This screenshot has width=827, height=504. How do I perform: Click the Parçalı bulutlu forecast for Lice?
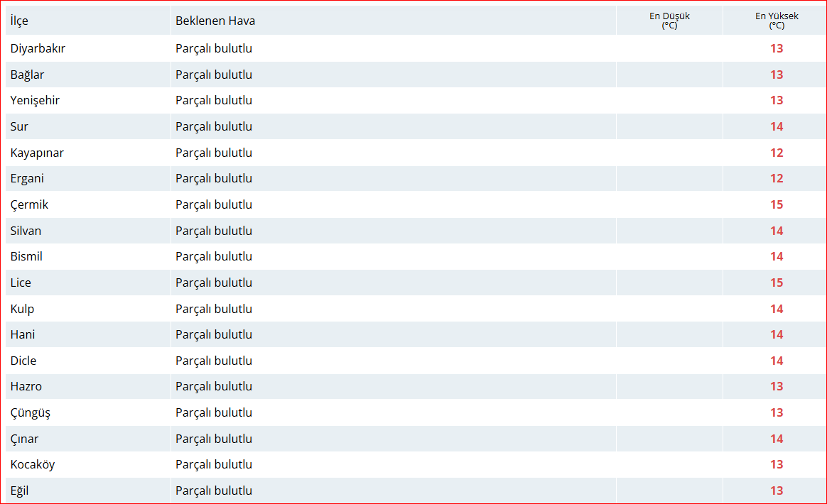214,283
